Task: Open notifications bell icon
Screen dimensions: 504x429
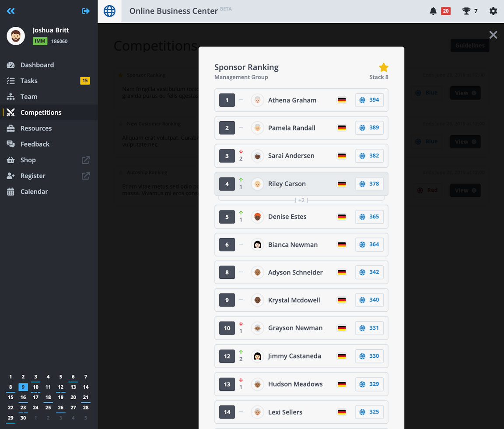Action: click(433, 11)
